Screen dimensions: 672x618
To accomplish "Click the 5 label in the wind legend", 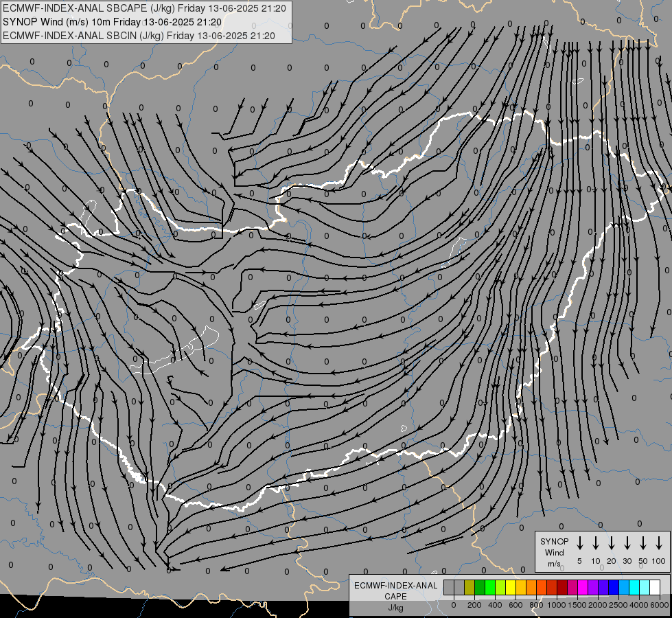I will [579, 561].
